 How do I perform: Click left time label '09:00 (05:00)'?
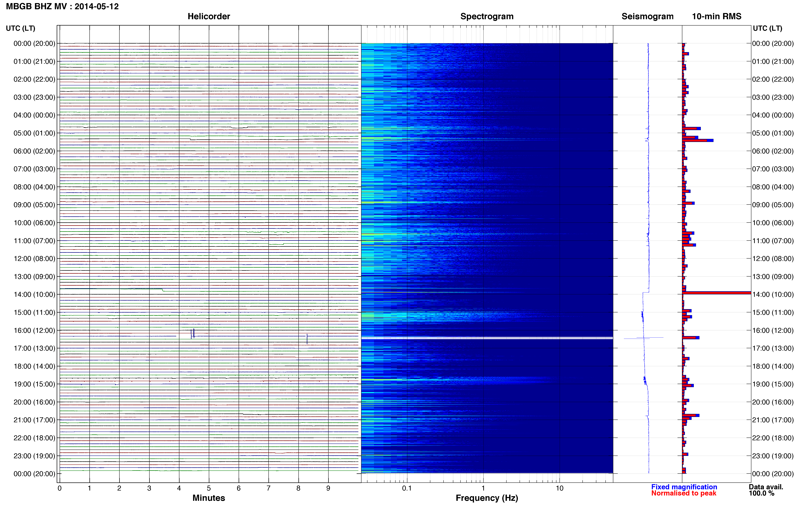pos(34,205)
